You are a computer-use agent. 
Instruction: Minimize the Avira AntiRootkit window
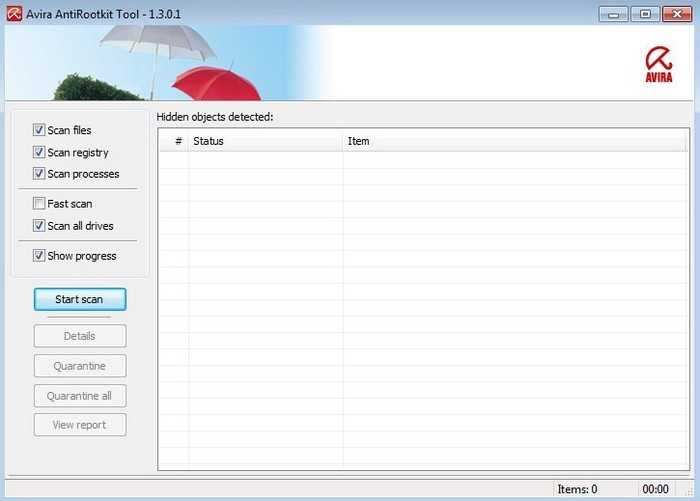(x=613, y=14)
